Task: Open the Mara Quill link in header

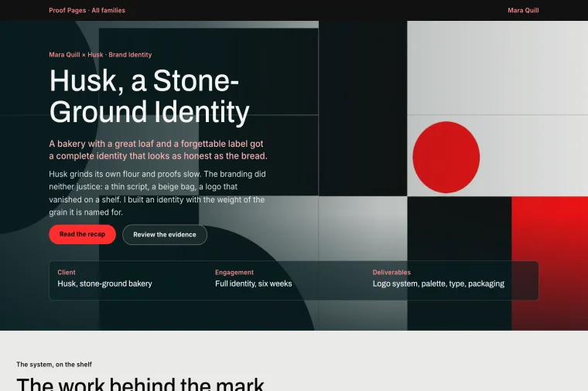Action: click(523, 11)
